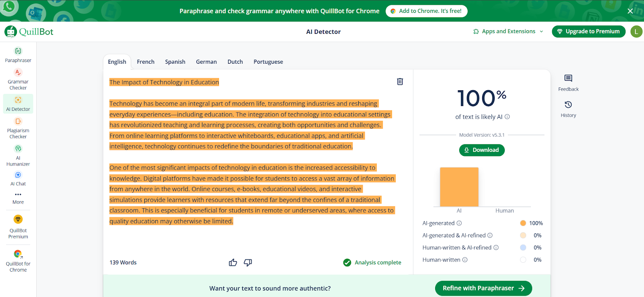
Task: Click the 'Human' chart label
Action: [x=505, y=211]
